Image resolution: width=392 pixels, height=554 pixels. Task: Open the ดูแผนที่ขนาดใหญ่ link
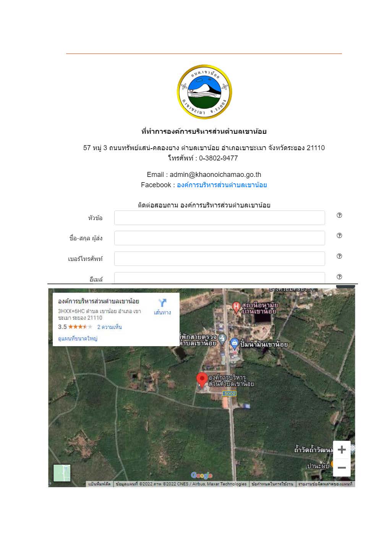(78, 339)
